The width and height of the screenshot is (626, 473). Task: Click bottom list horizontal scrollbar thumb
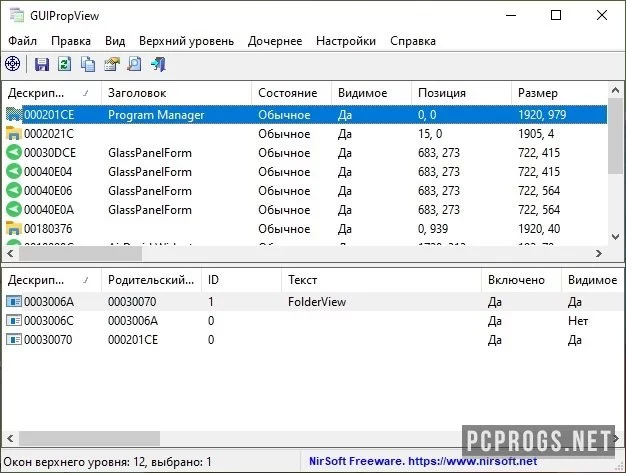[89, 438]
